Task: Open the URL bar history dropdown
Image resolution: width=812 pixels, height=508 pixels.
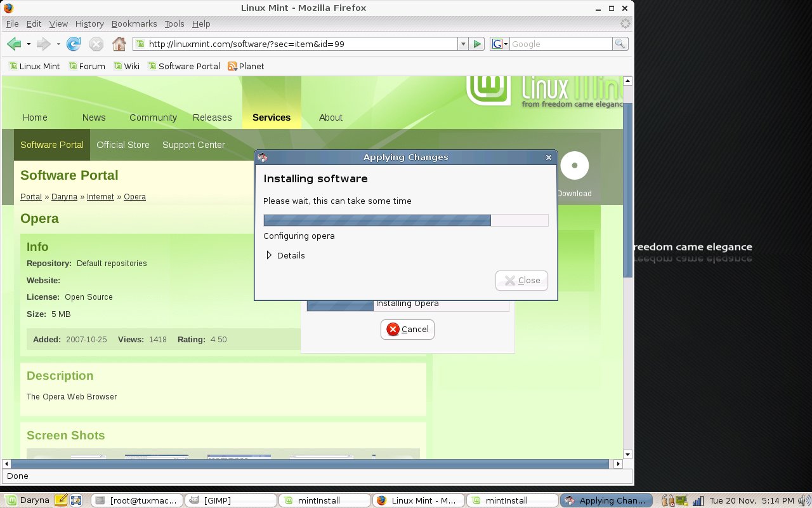Action: [x=463, y=44]
